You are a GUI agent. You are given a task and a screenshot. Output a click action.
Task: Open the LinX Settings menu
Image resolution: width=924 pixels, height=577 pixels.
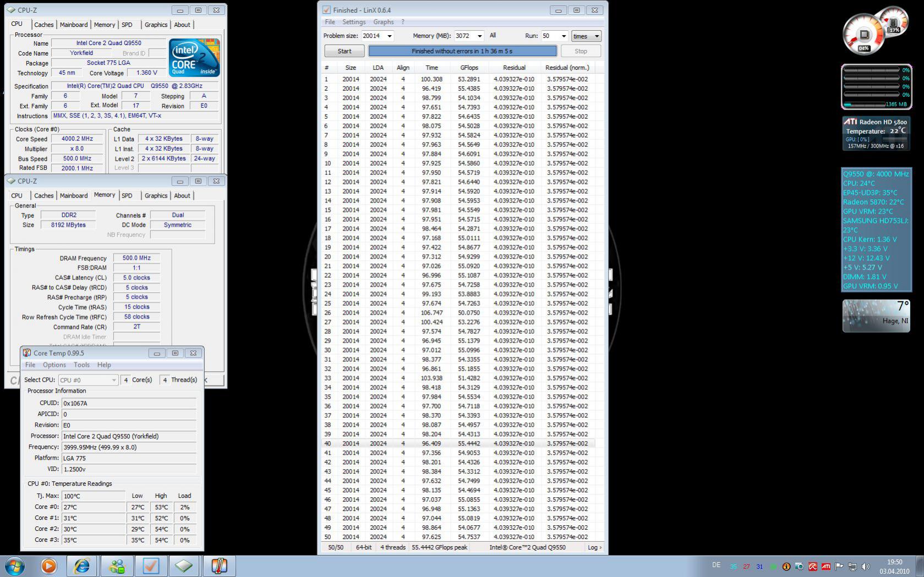click(x=354, y=22)
